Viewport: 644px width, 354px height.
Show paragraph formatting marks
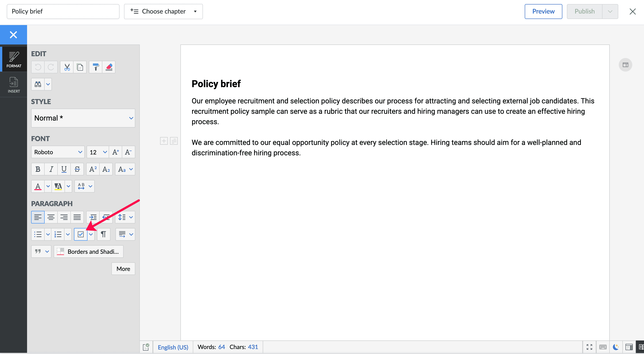pyautogui.click(x=103, y=234)
